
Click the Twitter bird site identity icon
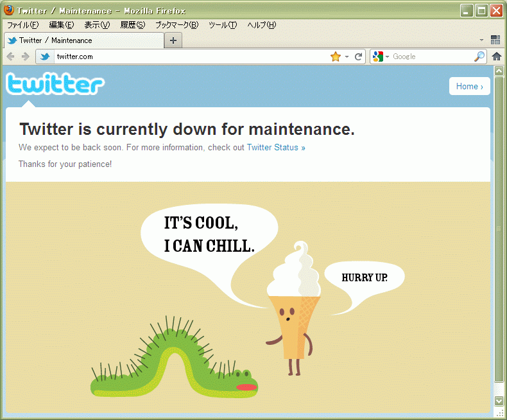[45, 57]
